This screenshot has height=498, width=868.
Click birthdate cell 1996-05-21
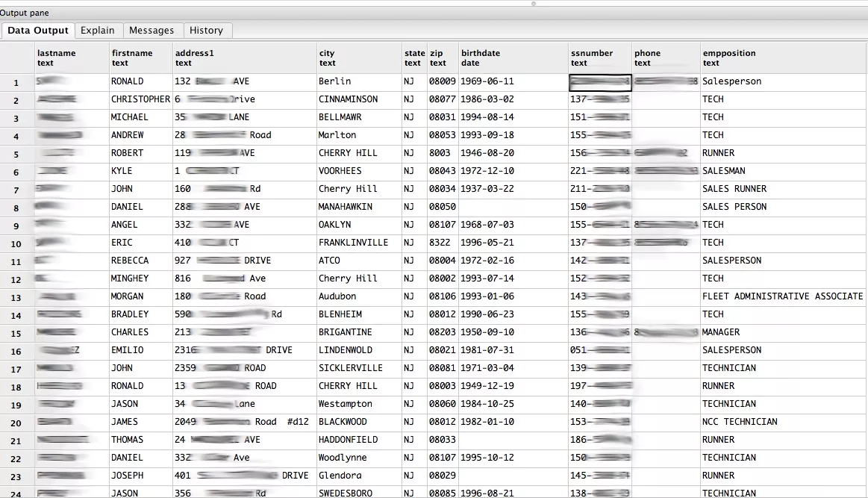coord(513,243)
